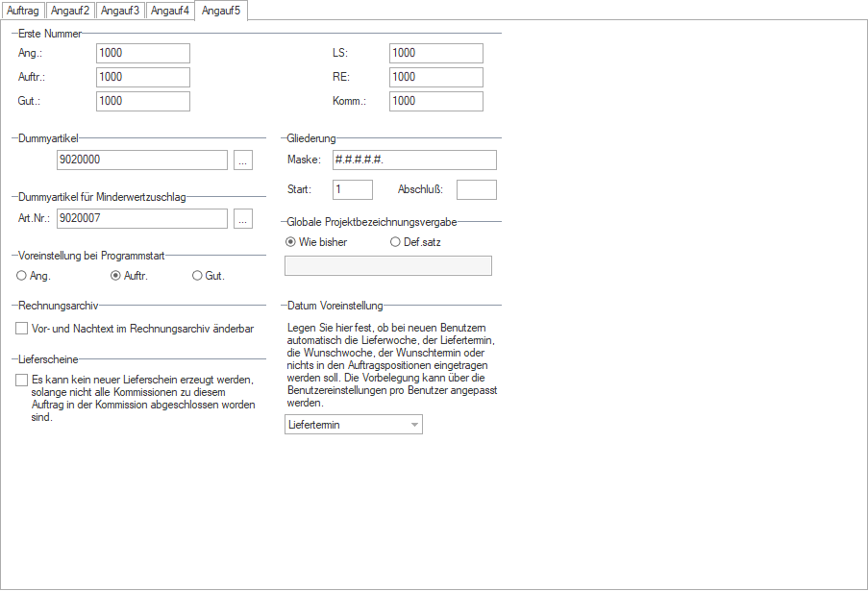Screen dimensions: 868x591
Task: Switch to the Auftrag tab
Action: (x=23, y=11)
